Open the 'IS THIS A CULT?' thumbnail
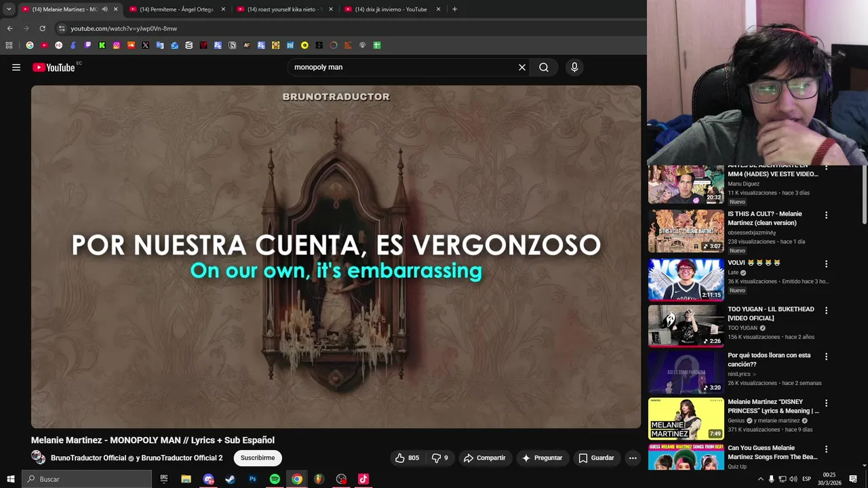The image size is (868, 488). (686, 231)
